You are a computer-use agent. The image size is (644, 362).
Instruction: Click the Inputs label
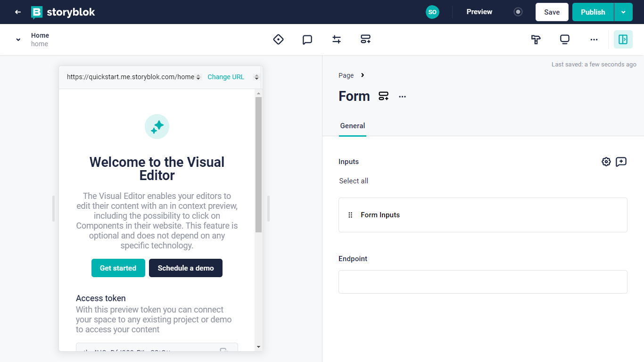pos(349,162)
